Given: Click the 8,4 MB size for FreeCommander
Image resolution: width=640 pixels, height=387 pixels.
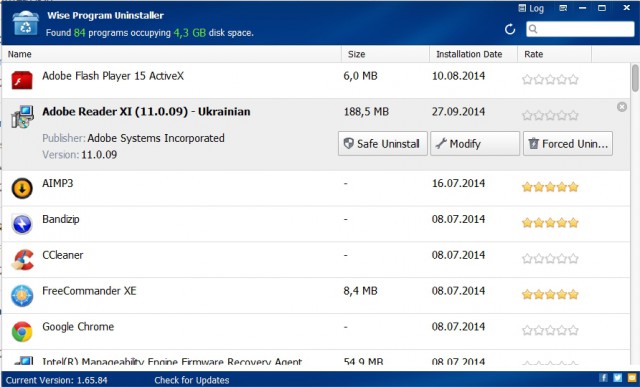Looking at the screenshot, I should [x=360, y=291].
